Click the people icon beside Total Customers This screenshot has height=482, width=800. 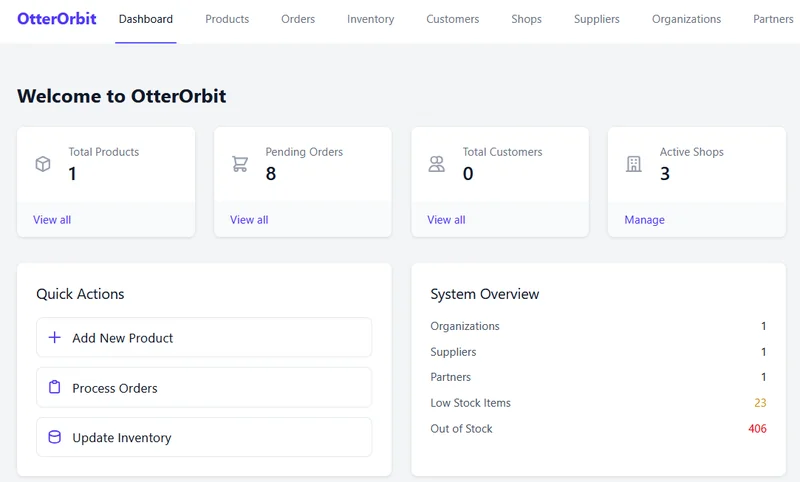click(437, 164)
